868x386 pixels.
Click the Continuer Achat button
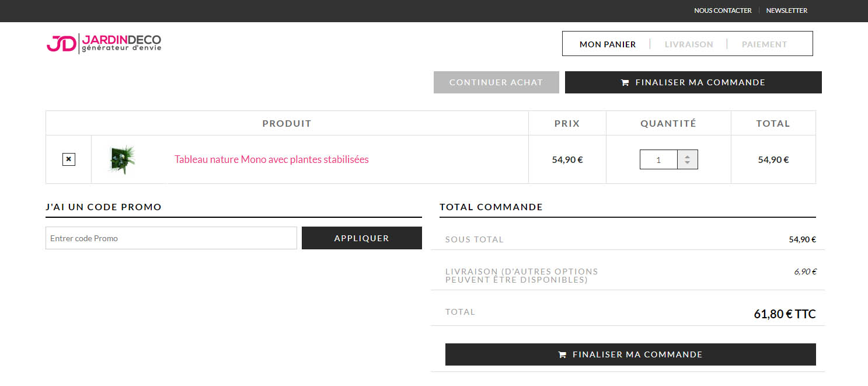[x=496, y=82]
